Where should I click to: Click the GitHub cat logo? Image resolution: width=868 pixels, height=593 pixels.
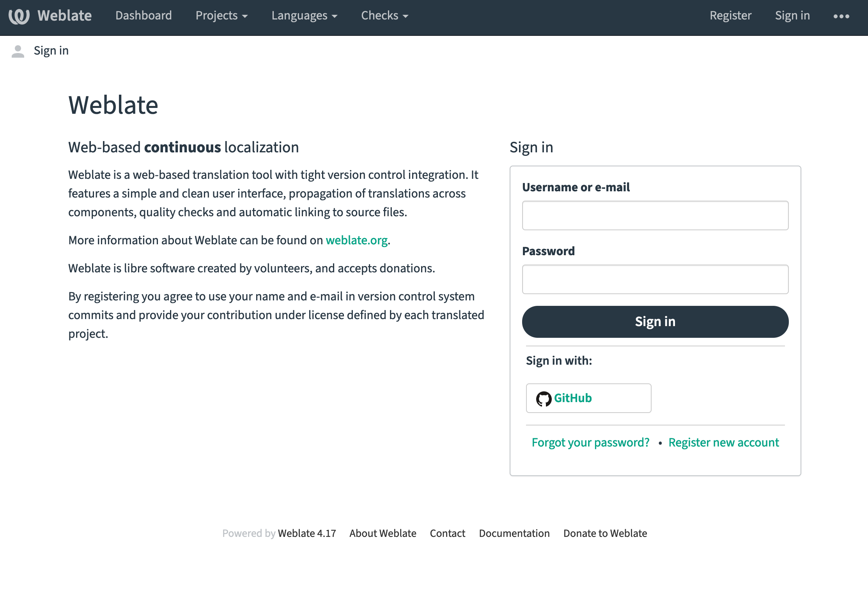pyautogui.click(x=545, y=398)
